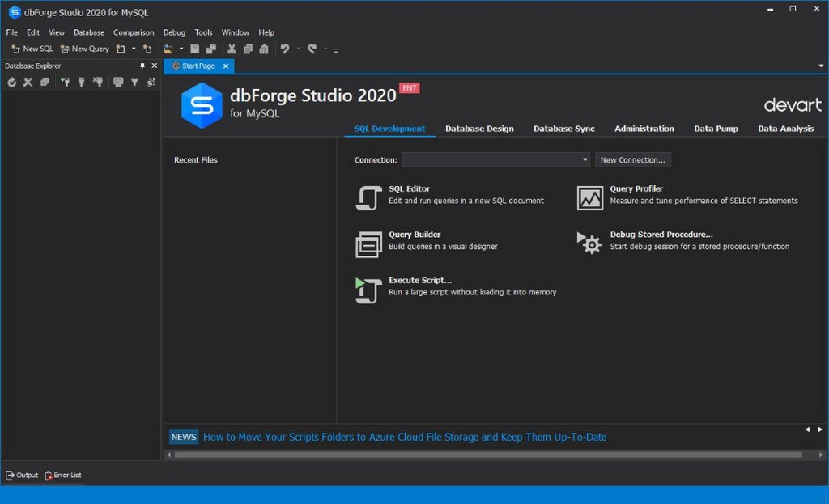829x504 pixels.
Task: Click the Save All icon
Action: (x=211, y=49)
